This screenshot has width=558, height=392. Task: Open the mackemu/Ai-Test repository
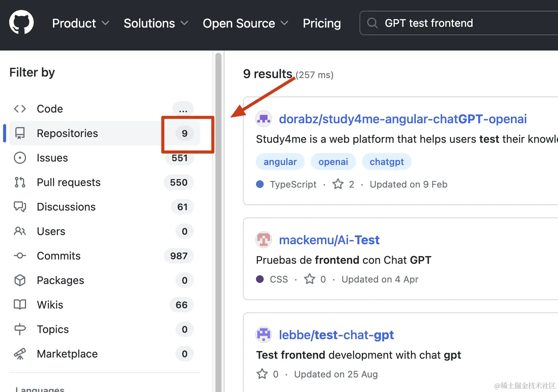(329, 240)
